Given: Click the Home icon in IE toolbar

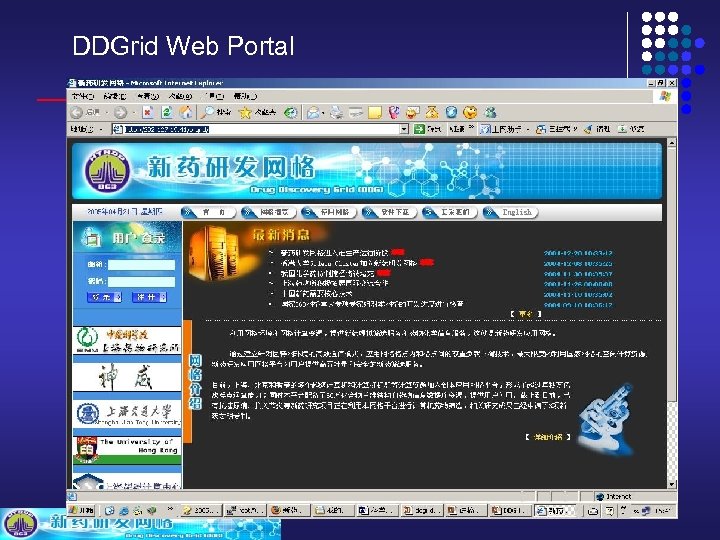Looking at the screenshot, I should coord(186,112).
